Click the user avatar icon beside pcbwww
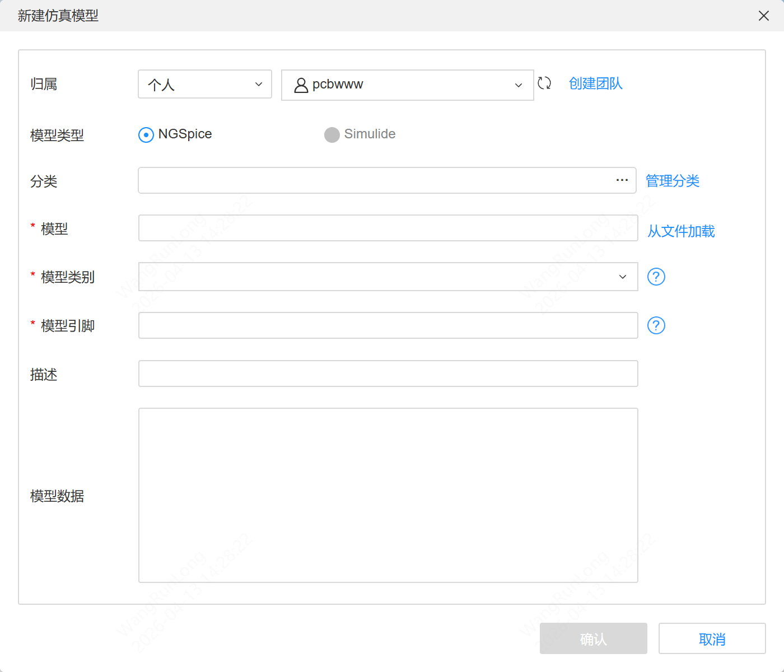 tap(301, 85)
